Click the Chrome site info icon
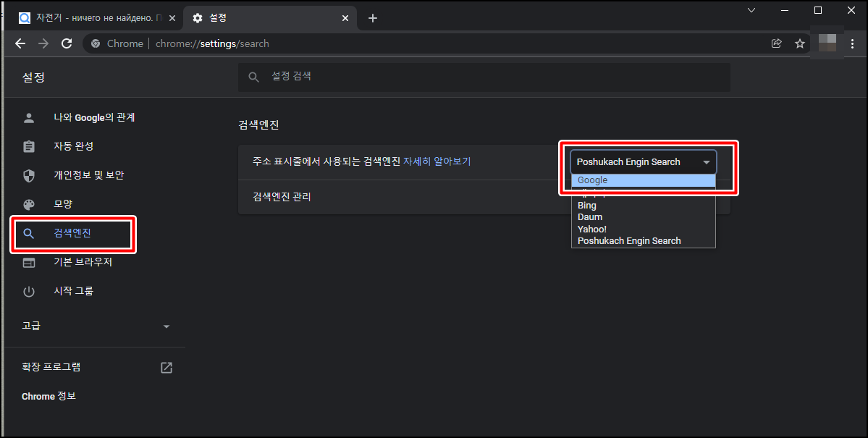This screenshot has height=438, width=868. [96, 43]
